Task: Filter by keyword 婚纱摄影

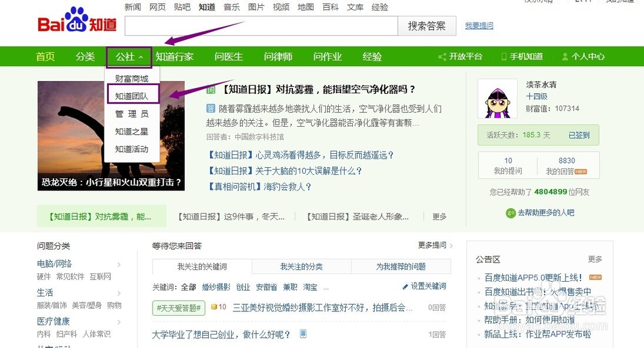Action: coord(216,288)
